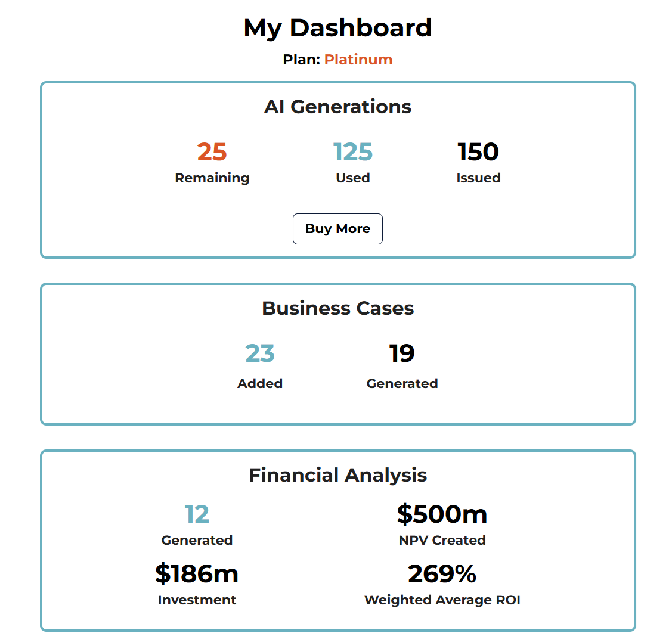Click the Used label in AI Generations
This screenshot has height=642, width=672.
[352, 178]
